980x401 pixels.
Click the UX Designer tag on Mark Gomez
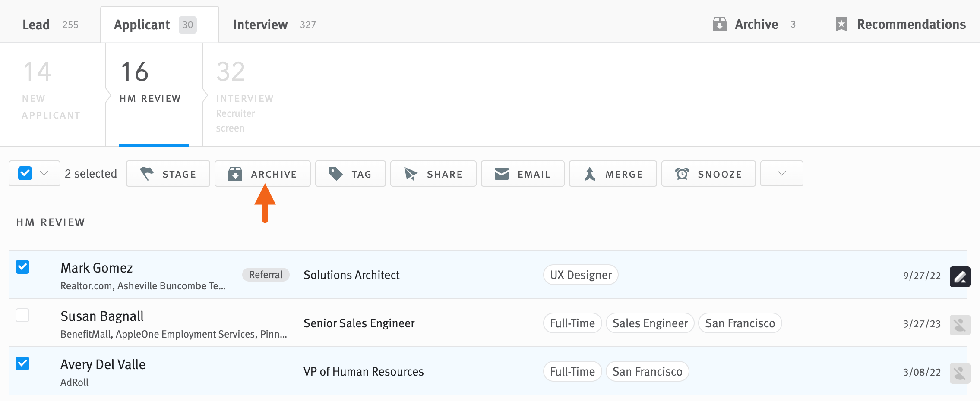point(580,275)
